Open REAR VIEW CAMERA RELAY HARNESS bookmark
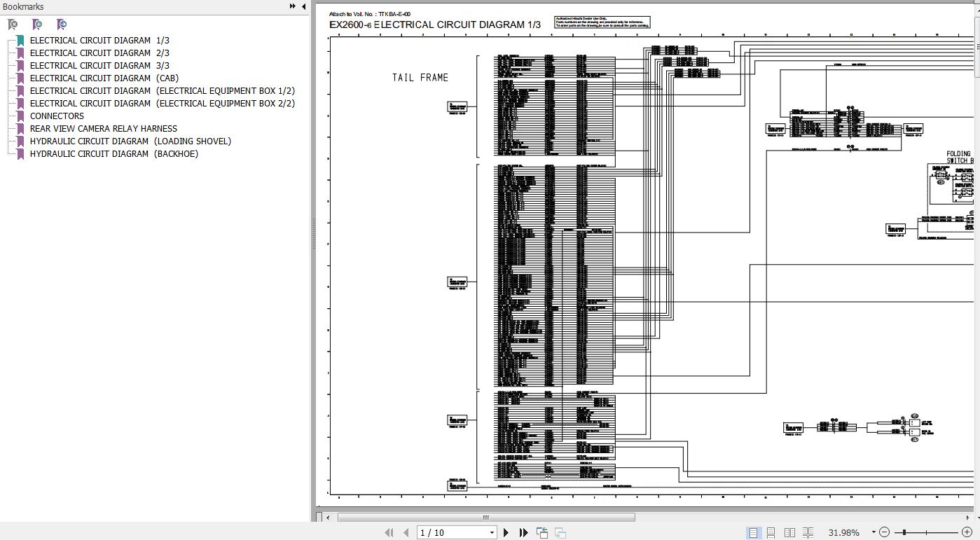Image resolution: width=980 pixels, height=540 pixels. pos(104,129)
